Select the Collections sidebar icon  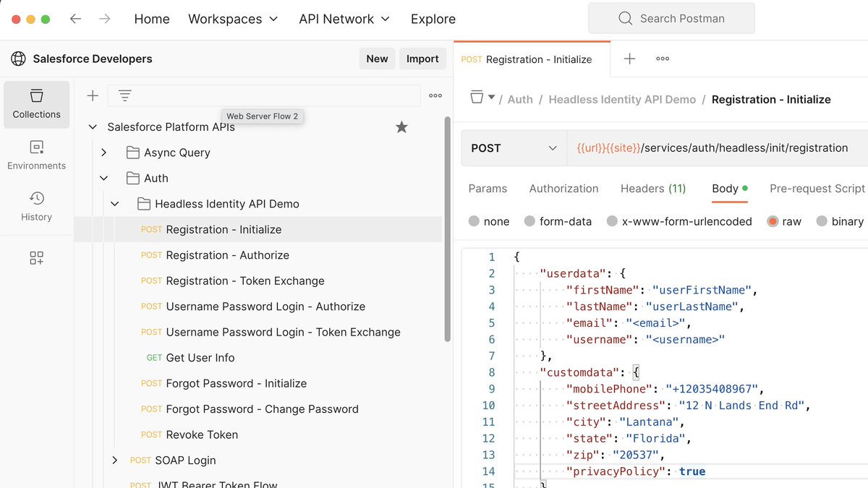36,104
